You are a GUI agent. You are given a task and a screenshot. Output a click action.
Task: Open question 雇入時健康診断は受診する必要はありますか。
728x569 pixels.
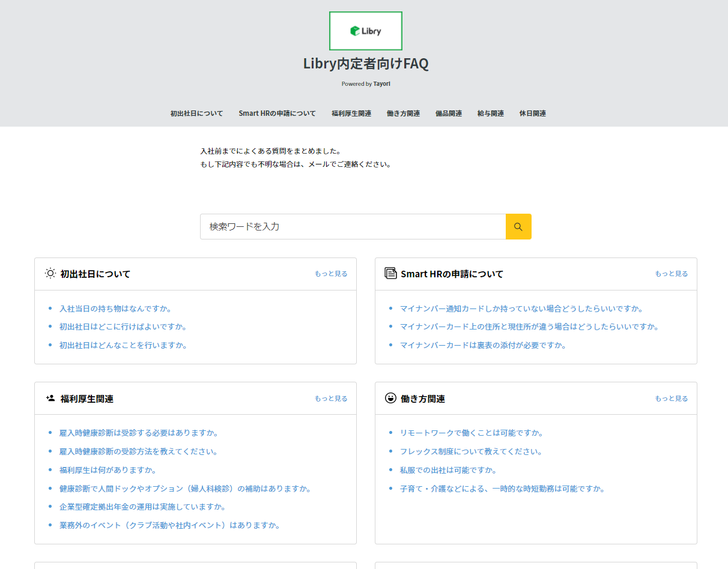139,433
